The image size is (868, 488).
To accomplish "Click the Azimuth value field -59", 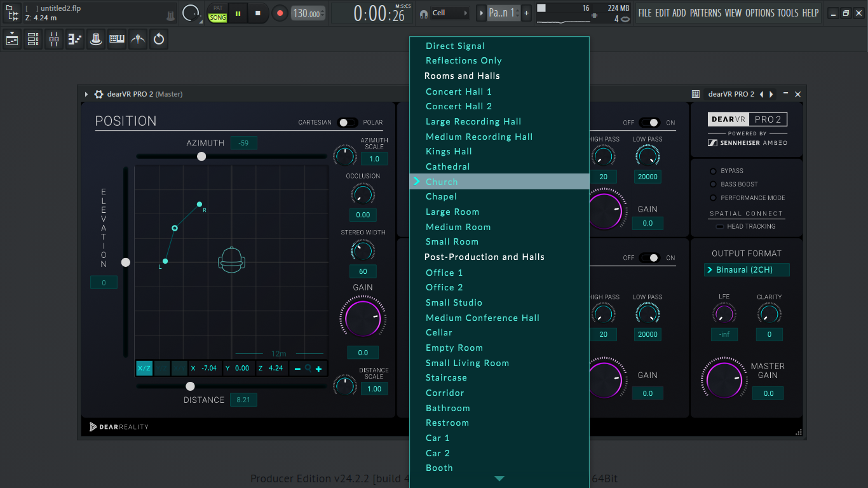I will tap(243, 143).
